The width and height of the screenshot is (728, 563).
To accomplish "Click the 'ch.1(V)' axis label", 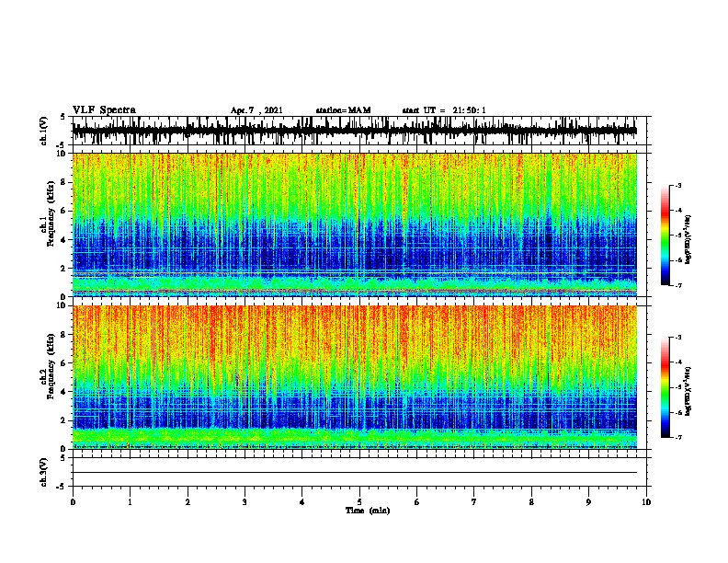I will [x=43, y=131].
